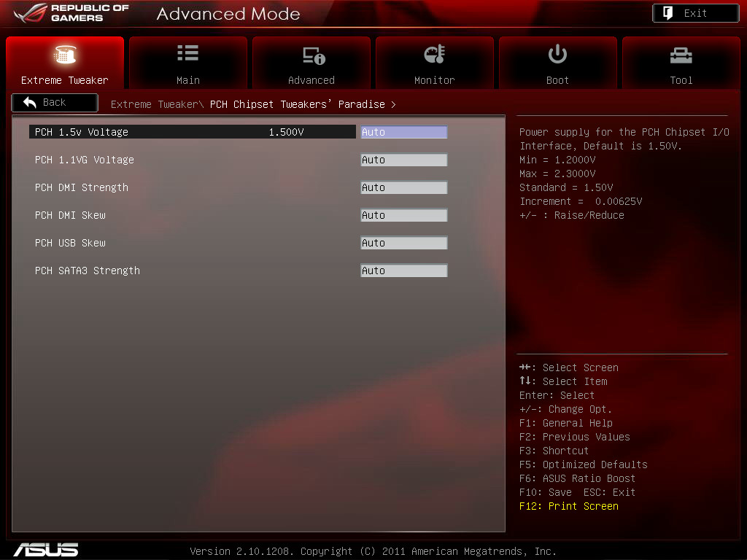This screenshot has width=747, height=560.
Task: Expand the PCH DMI Strength Auto option
Action: pos(403,187)
